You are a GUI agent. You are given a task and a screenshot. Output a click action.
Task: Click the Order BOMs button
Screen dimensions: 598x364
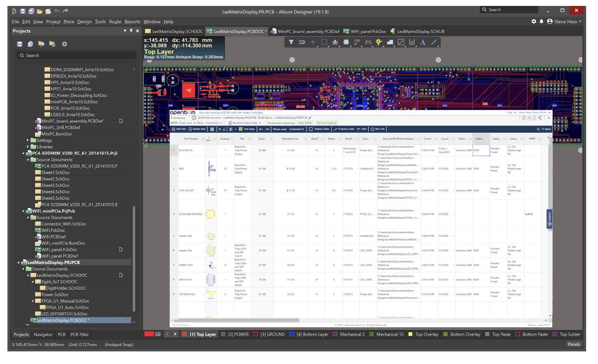305,123
